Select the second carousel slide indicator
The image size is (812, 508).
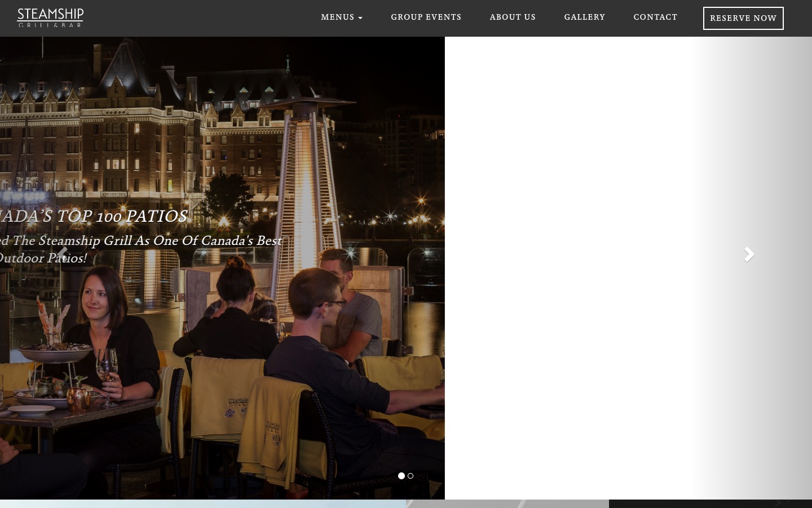click(411, 476)
